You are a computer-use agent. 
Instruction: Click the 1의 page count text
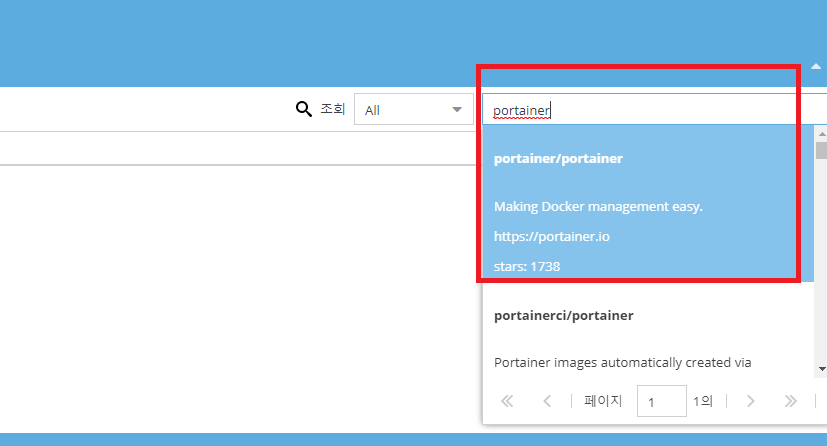tap(703, 401)
